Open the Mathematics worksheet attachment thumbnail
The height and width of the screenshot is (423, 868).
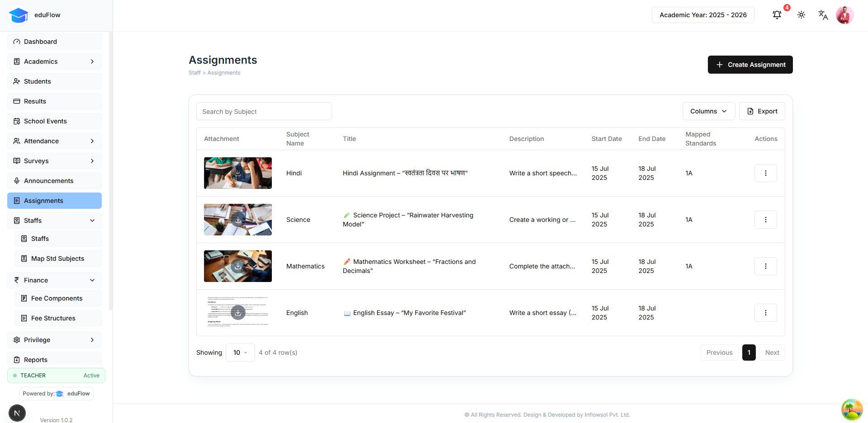pyautogui.click(x=238, y=266)
